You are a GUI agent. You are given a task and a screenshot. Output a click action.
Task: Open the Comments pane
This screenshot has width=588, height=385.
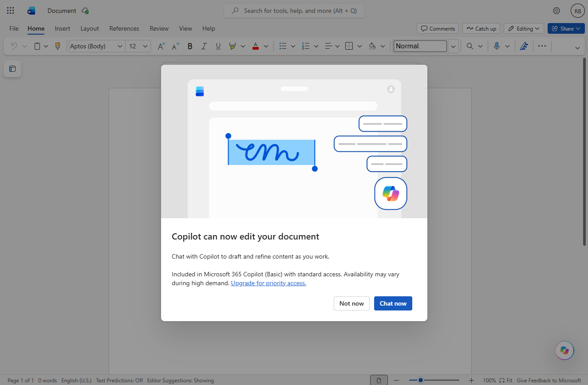tap(438, 28)
